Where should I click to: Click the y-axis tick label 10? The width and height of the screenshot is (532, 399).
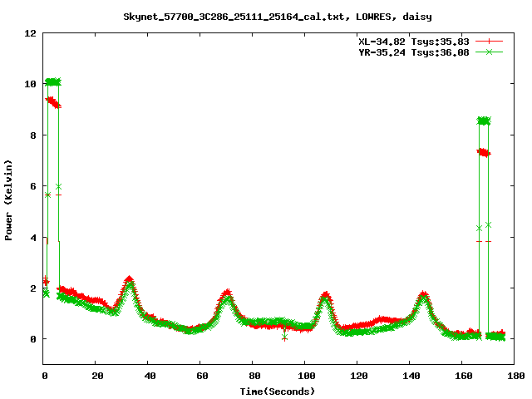(x=30, y=84)
